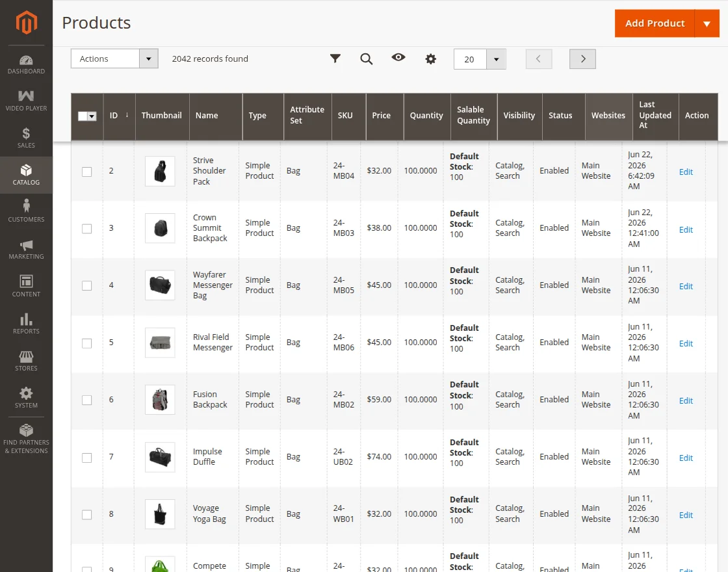Edit the Wayfarer Messenger Bag product
The width and height of the screenshot is (728, 572).
(x=686, y=287)
